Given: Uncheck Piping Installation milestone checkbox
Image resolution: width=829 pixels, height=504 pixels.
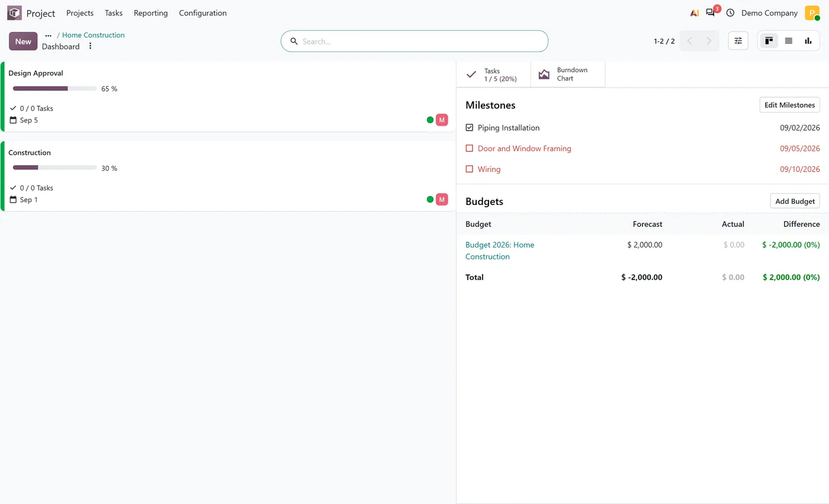Looking at the screenshot, I should (x=470, y=127).
